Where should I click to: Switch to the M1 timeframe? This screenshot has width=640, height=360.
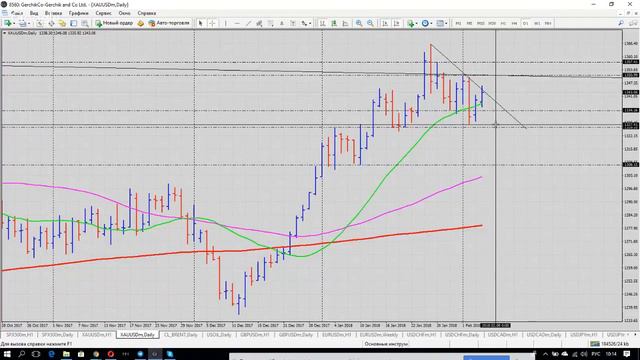click(458, 23)
